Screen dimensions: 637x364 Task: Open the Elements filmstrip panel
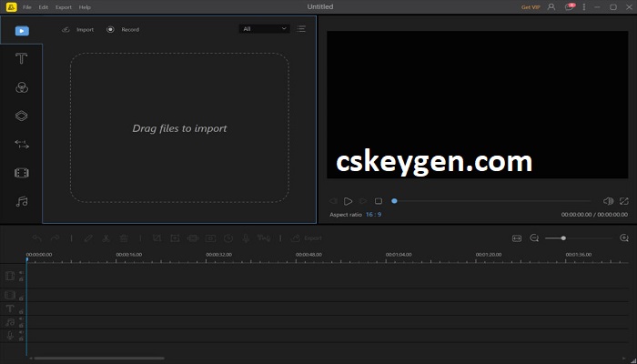[22, 173]
